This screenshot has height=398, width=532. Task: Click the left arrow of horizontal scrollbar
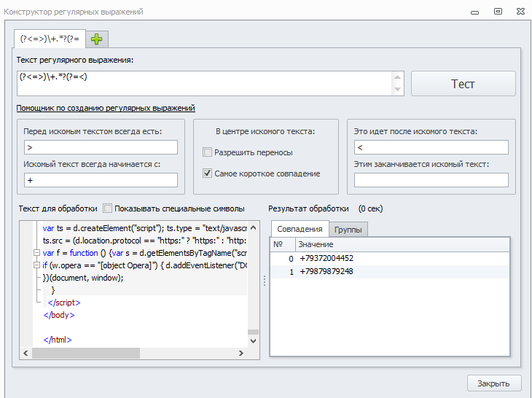pos(26,354)
